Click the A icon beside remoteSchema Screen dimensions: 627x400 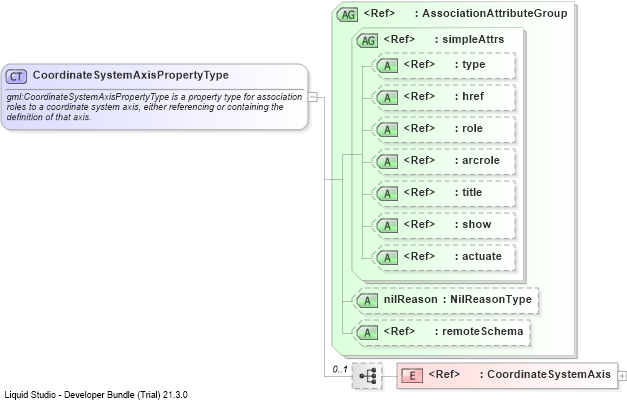pos(367,332)
